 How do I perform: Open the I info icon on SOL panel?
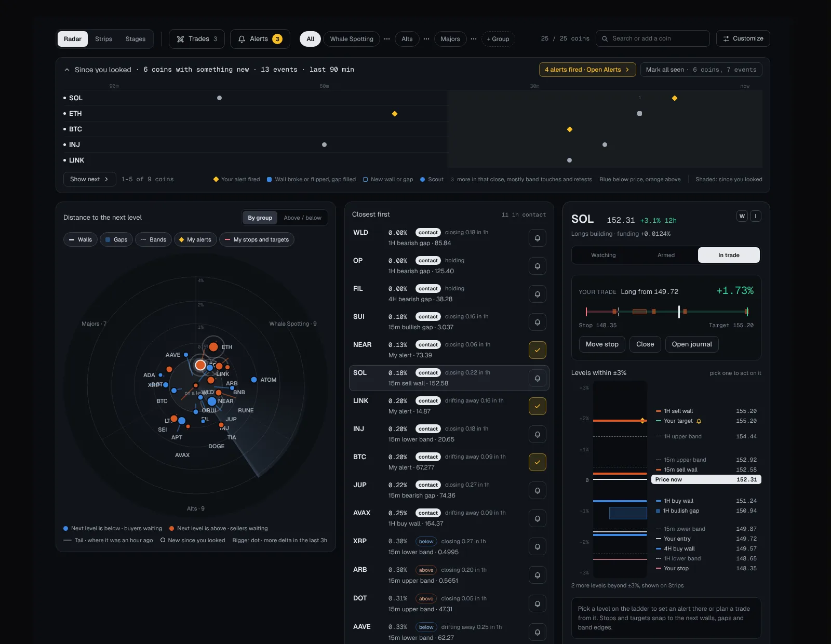click(x=756, y=216)
